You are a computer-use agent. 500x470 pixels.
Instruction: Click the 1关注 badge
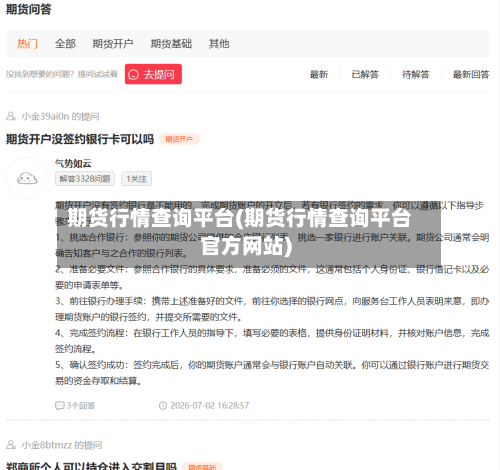[x=136, y=179]
